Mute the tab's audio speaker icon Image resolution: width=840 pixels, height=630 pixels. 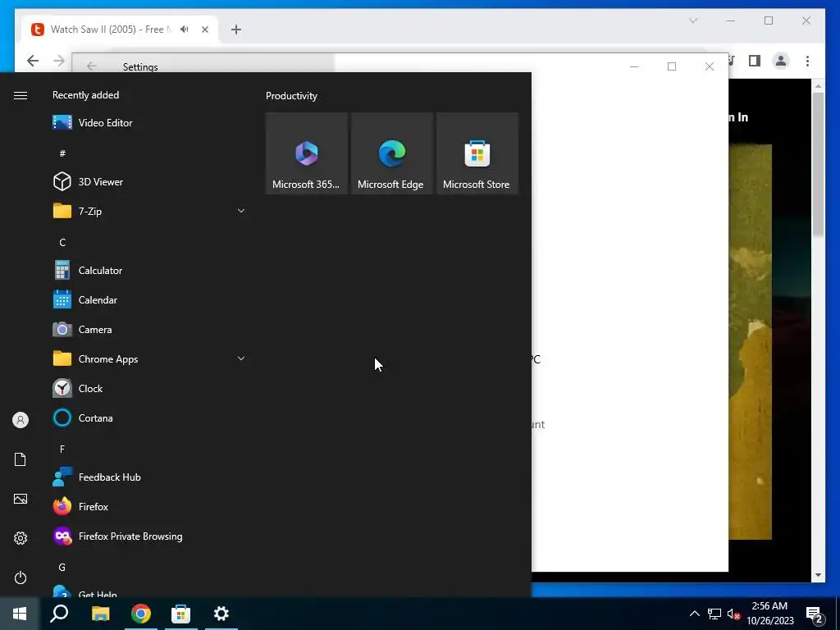tap(185, 29)
